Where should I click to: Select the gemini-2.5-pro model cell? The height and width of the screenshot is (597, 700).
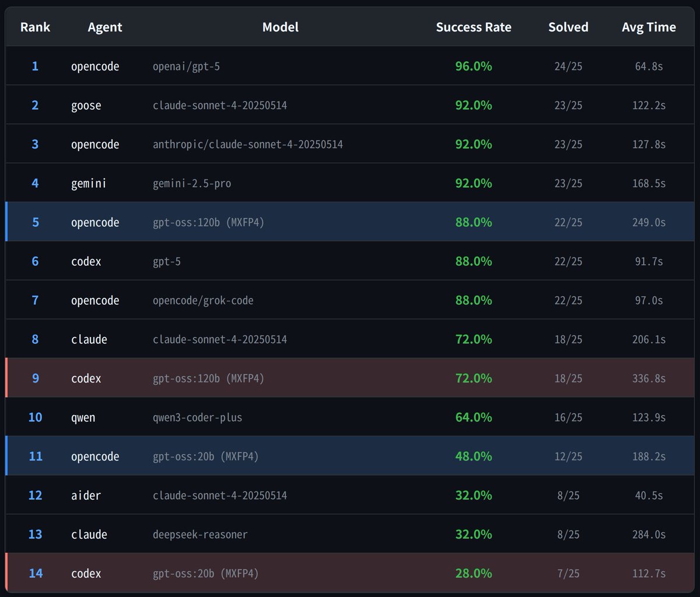pyautogui.click(x=192, y=184)
